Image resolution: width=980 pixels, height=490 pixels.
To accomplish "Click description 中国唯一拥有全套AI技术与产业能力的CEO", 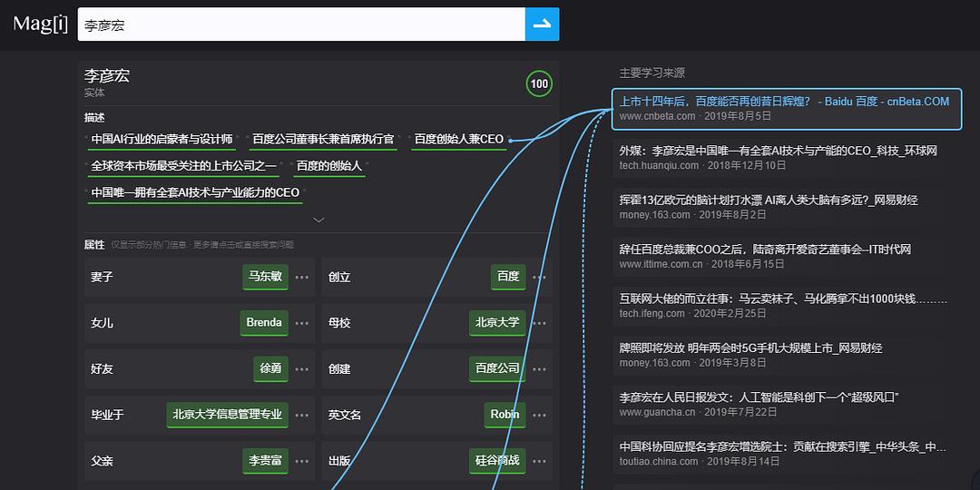I will (x=195, y=193).
